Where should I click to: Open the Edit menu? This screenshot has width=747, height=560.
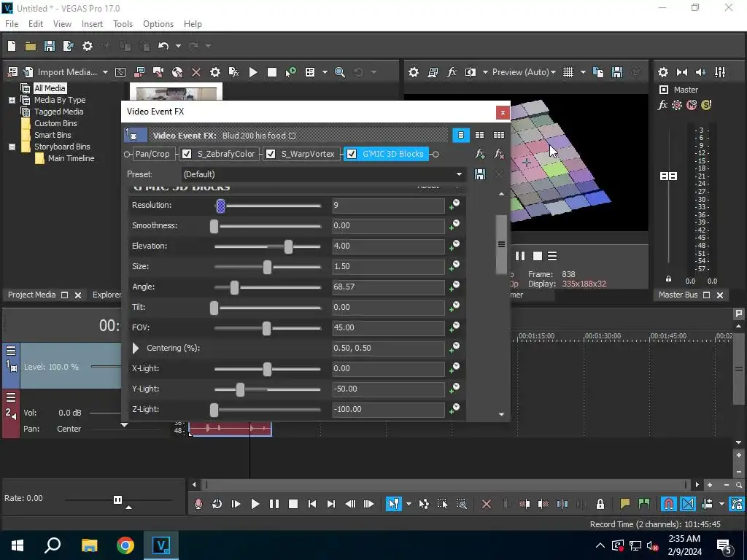pos(36,24)
